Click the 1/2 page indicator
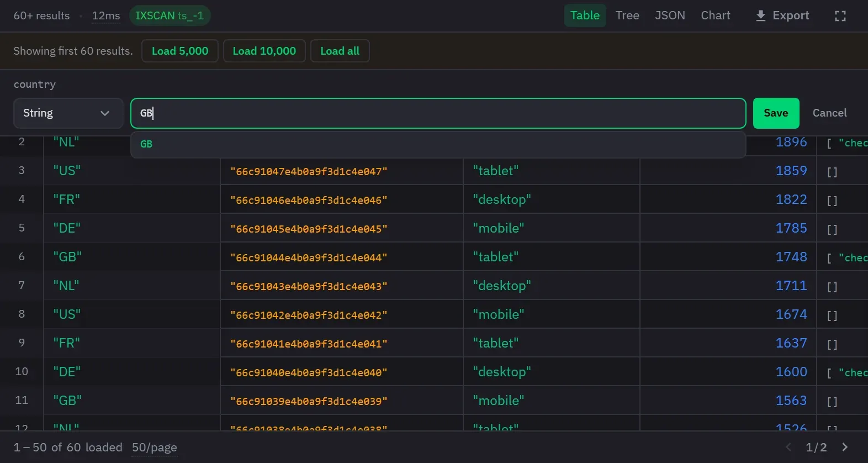The width and height of the screenshot is (868, 463). [x=816, y=448]
